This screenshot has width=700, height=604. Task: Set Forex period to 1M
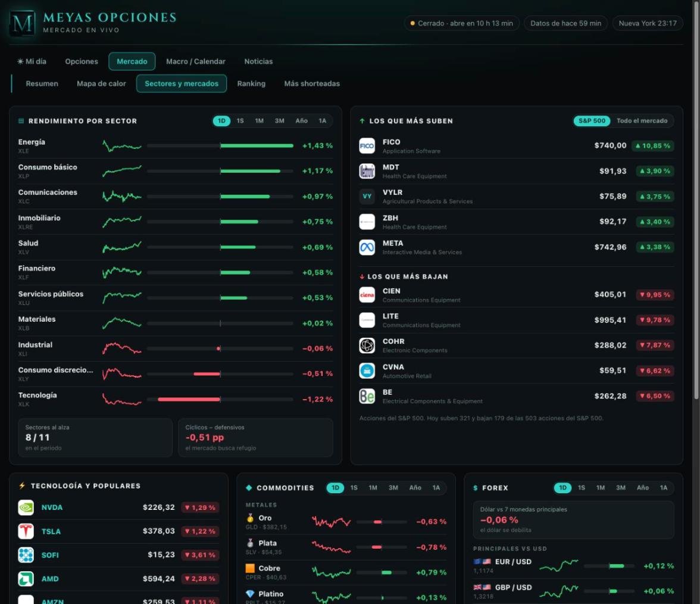601,488
